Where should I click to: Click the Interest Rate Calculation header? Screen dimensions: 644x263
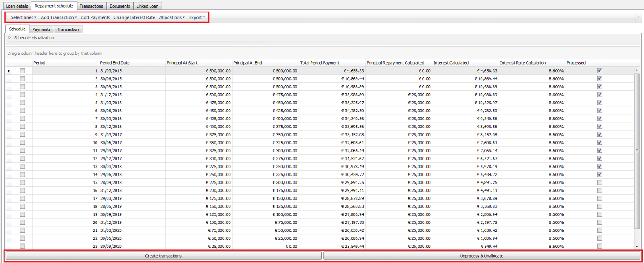coord(532,63)
